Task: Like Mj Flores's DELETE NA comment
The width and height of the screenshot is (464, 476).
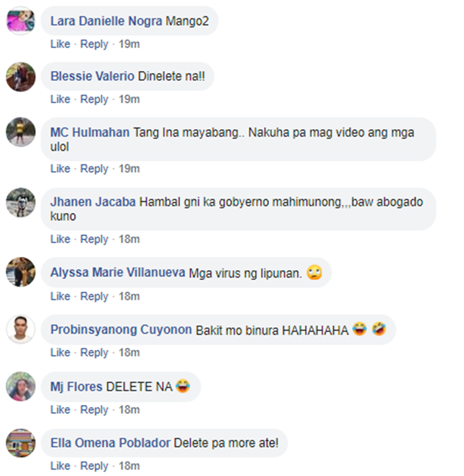Action: (x=60, y=409)
